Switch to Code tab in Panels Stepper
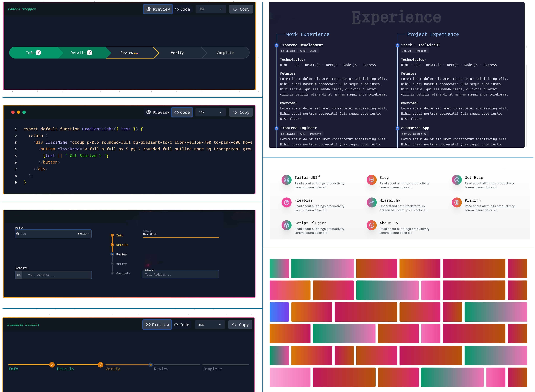535x392 pixels. tap(182, 9)
